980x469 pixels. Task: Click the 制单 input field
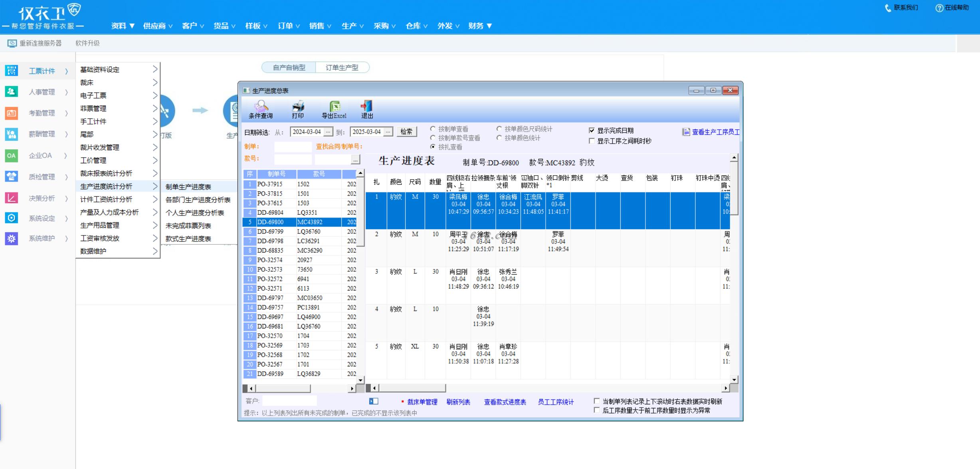click(x=293, y=147)
